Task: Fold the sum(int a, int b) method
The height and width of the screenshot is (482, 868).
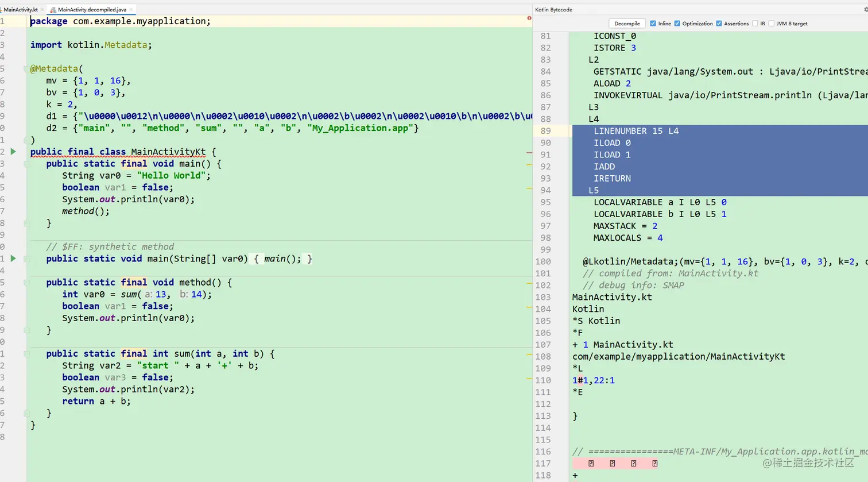Action: pos(26,354)
